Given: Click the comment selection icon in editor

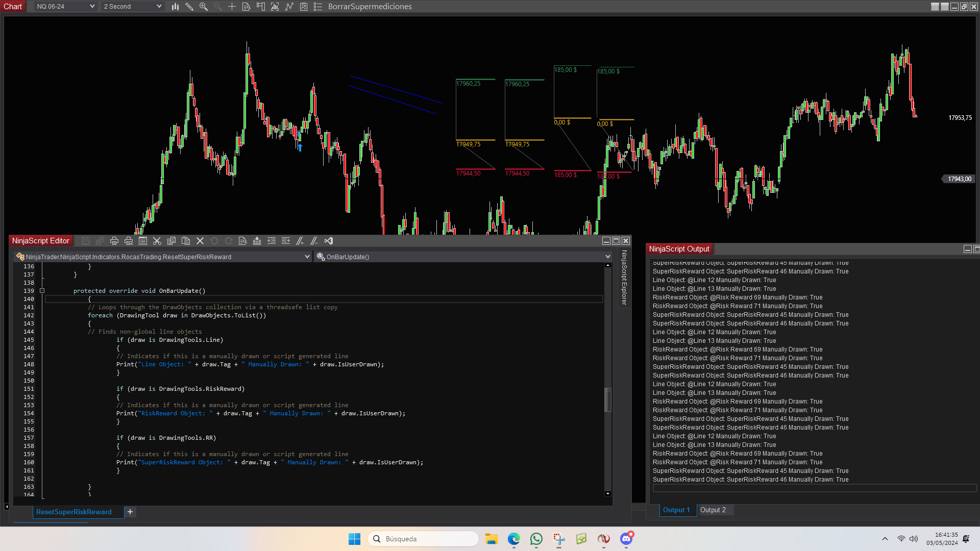Looking at the screenshot, I should click(300, 241).
